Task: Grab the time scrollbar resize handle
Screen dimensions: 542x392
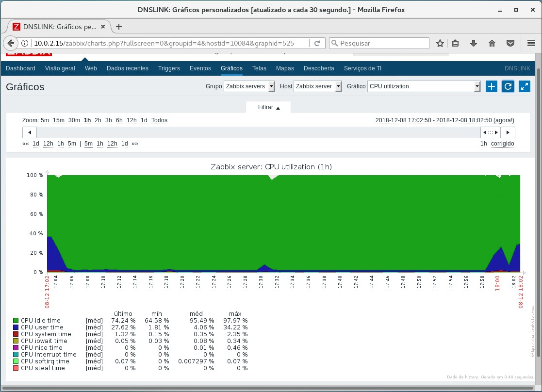Action: click(491, 132)
